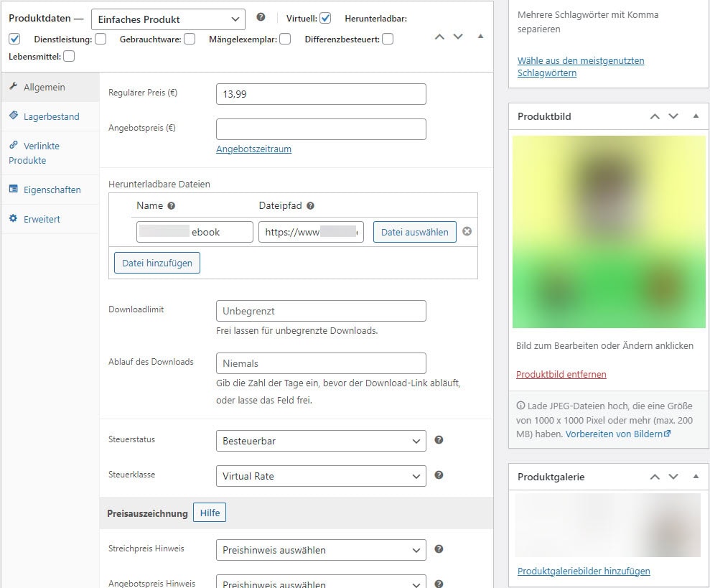The width and height of the screenshot is (710, 588).
Task: Click help icon beside Streichpreis Hinweis
Action: [439, 549]
